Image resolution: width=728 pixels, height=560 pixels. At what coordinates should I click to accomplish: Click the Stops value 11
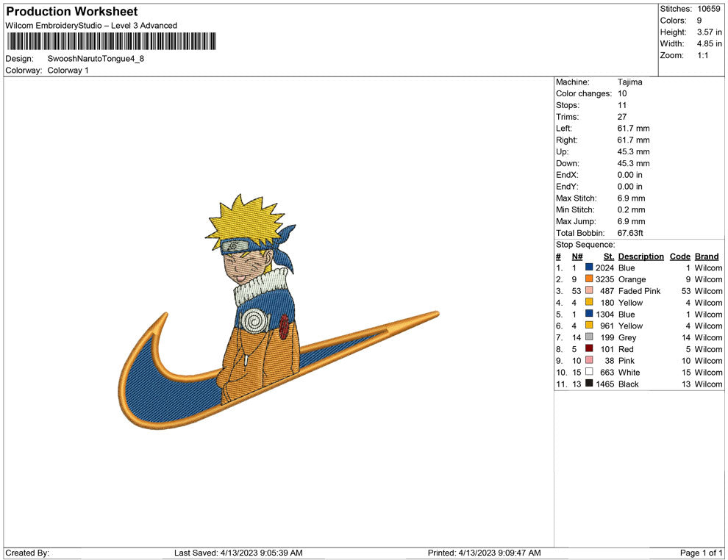pos(622,105)
